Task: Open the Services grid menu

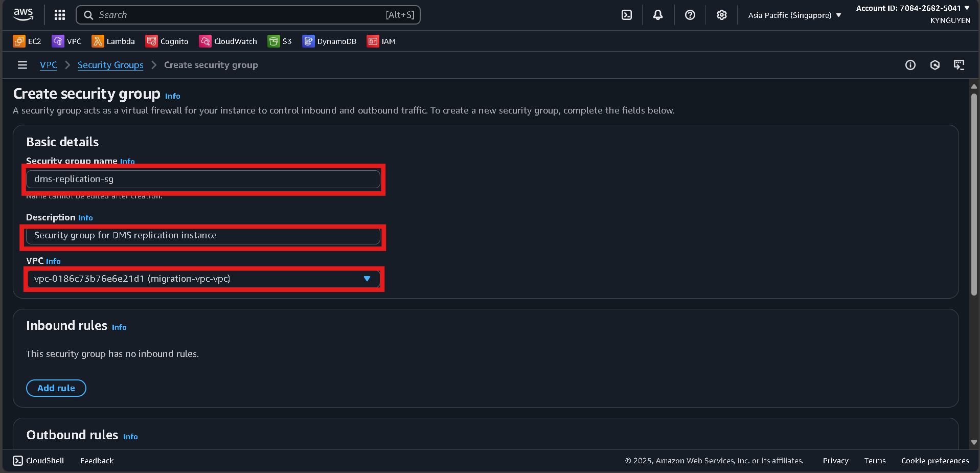Action: (x=59, y=15)
